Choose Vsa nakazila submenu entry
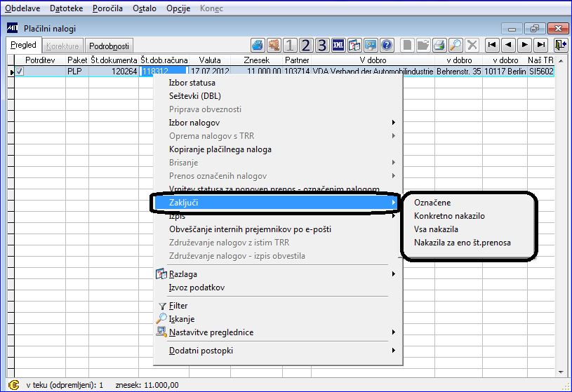Viewport: 572px width, 392px height. coord(436,229)
